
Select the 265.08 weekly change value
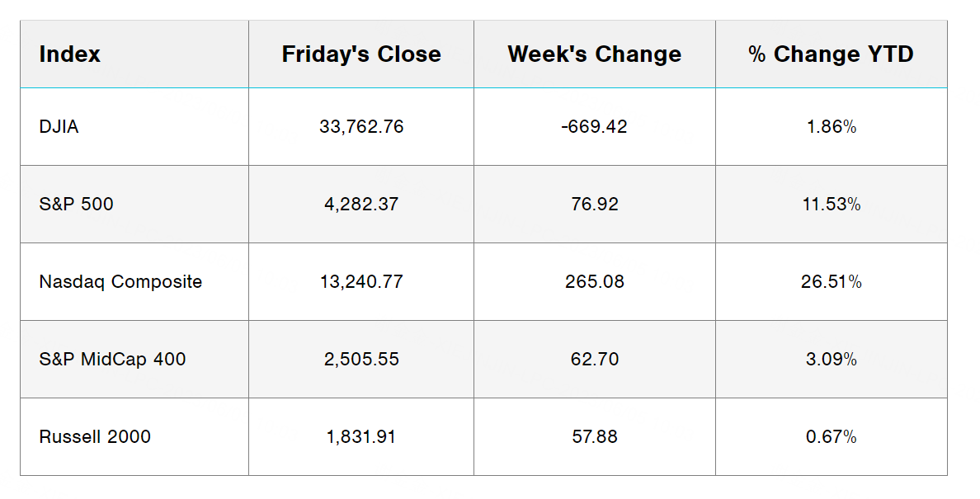point(595,282)
